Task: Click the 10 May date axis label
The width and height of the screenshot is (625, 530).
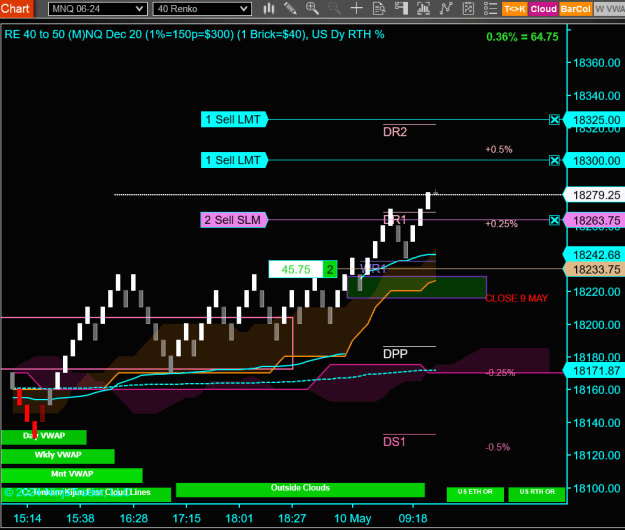Action: tap(352, 518)
